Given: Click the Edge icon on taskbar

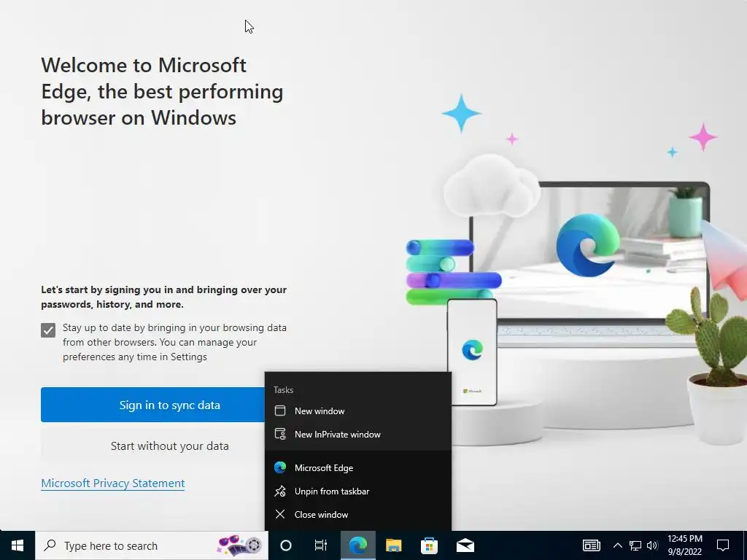Looking at the screenshot, I should [x=357, y=545].
